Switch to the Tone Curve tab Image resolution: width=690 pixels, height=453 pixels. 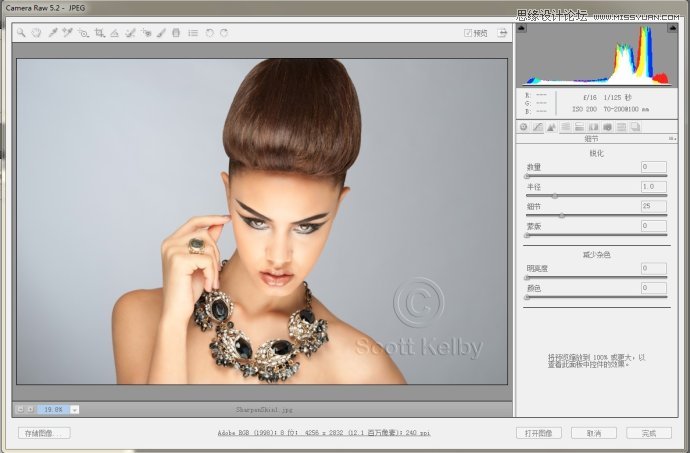click(538, 127)
